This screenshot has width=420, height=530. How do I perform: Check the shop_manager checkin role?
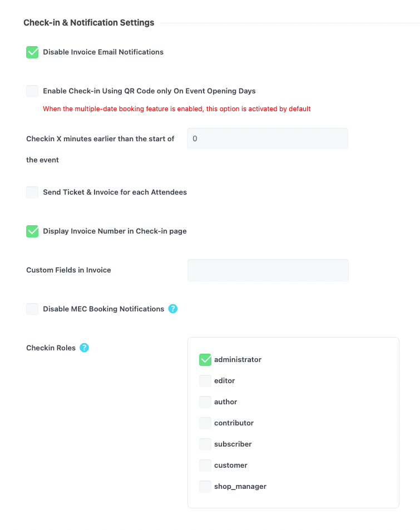(x=205, y=486)
